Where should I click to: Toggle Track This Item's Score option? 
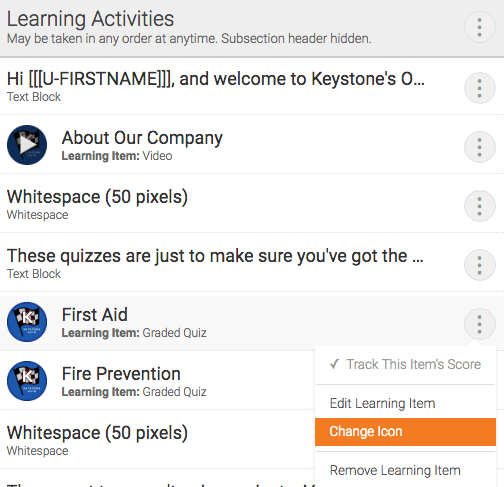click(405, 364)
